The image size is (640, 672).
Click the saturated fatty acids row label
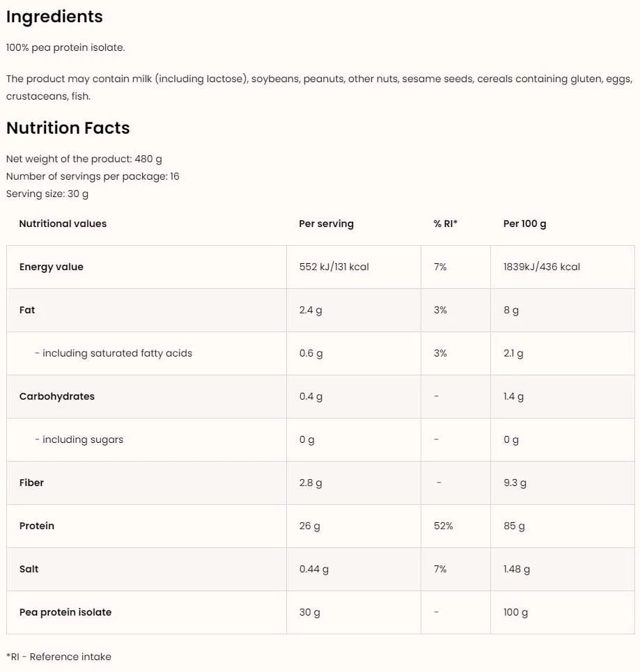(x=114, y=353)
